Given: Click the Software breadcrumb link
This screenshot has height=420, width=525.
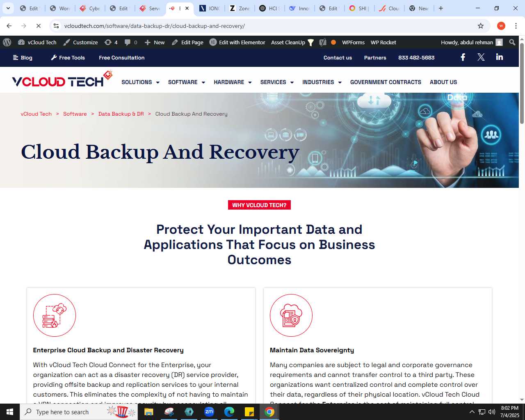Looking at the screenshot, I should click(x=75, y=114).
